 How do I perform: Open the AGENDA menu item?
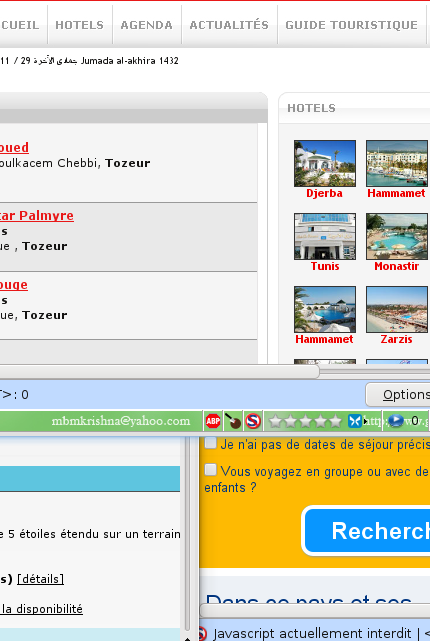pos(147,25)
